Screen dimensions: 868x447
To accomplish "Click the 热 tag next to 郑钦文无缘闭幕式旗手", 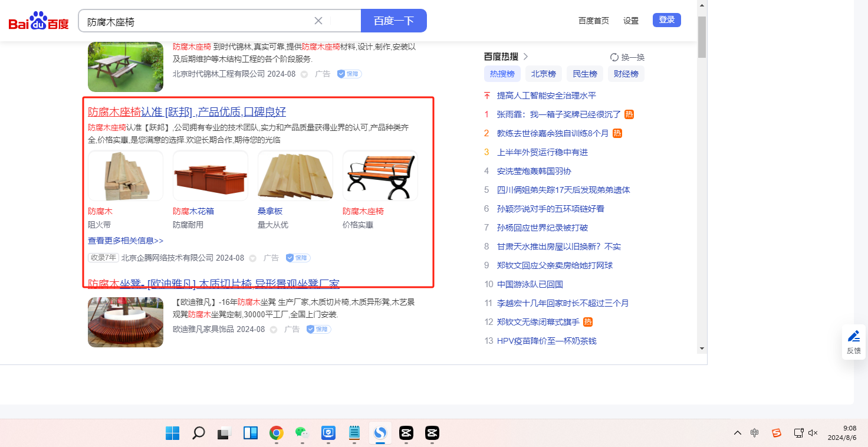I will 588,322.
